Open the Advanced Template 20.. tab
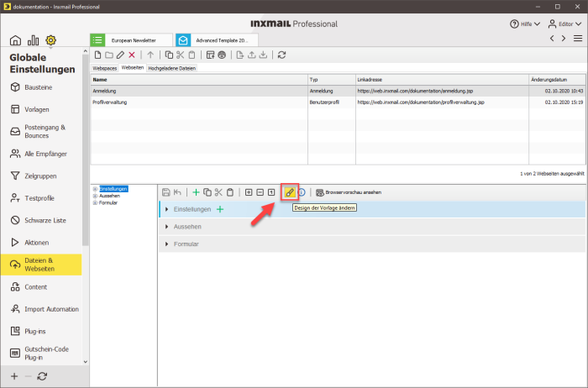 click(x=217, y=40)
